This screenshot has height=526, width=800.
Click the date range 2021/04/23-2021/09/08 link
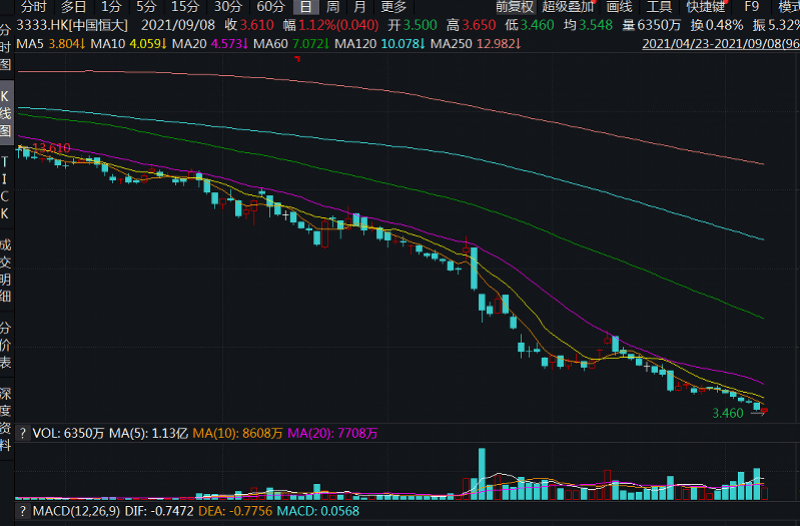pos(720,43)
